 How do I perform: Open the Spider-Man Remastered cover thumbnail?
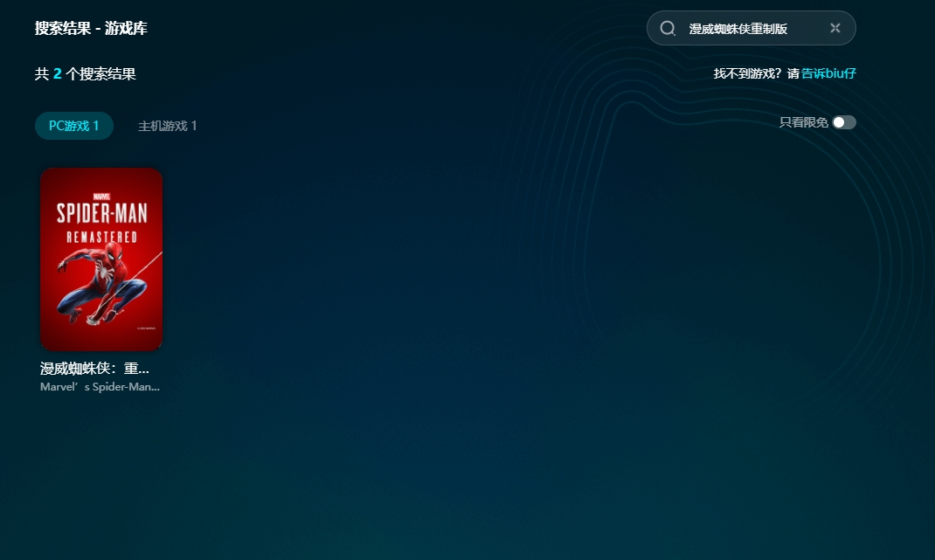[x=101, y=259]
